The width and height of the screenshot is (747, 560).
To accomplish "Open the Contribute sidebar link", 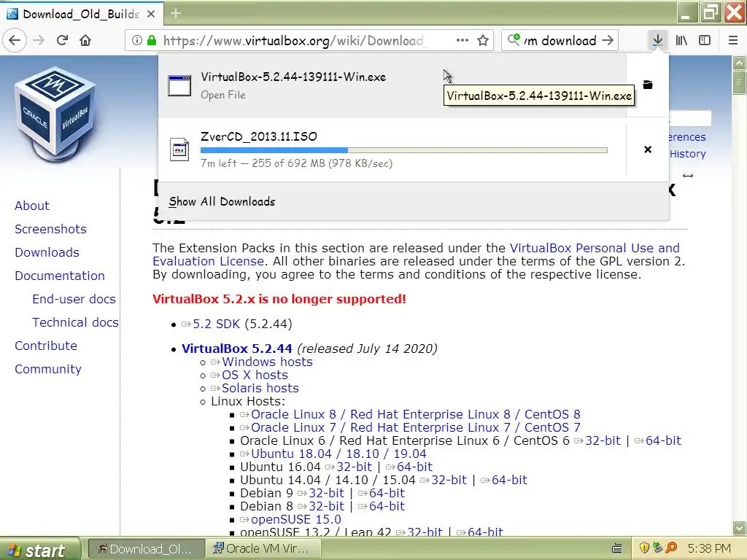I will pos(46,346).
